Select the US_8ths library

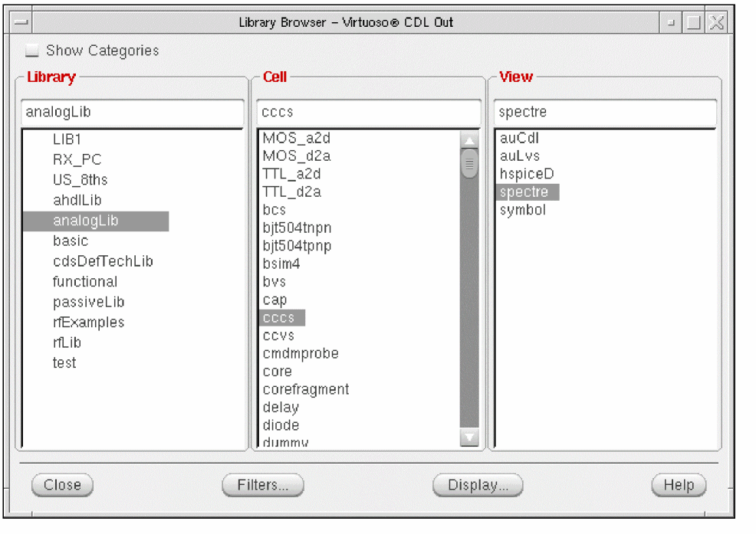click(80, 180)
